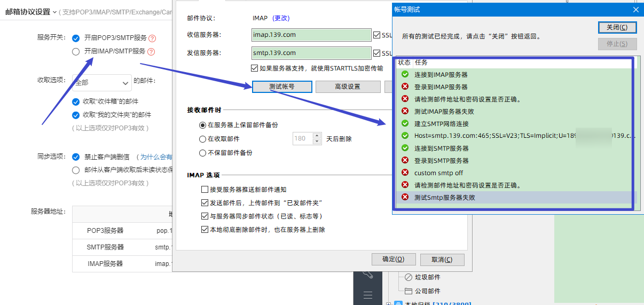
Task: Toggle STARTTLS加密传输 checkbox
Action: [x=254, y=68]
